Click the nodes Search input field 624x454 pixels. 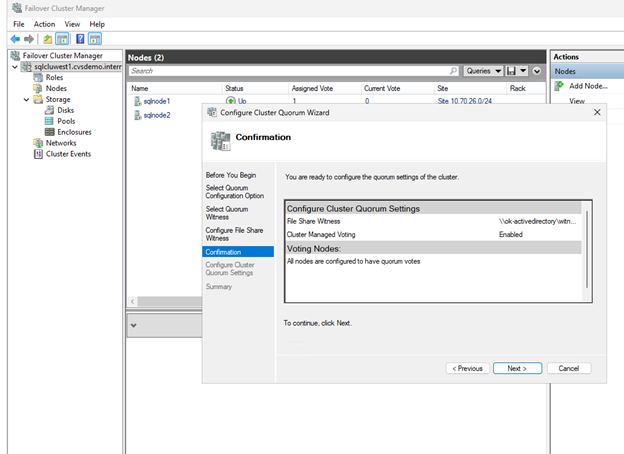tap(290, 71)
